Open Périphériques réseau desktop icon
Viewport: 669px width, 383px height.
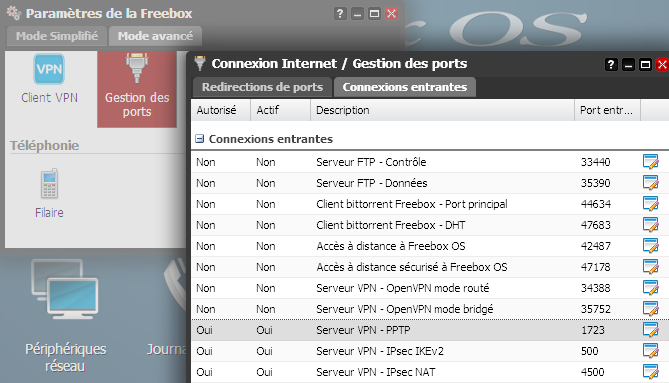tap(65, 316)
